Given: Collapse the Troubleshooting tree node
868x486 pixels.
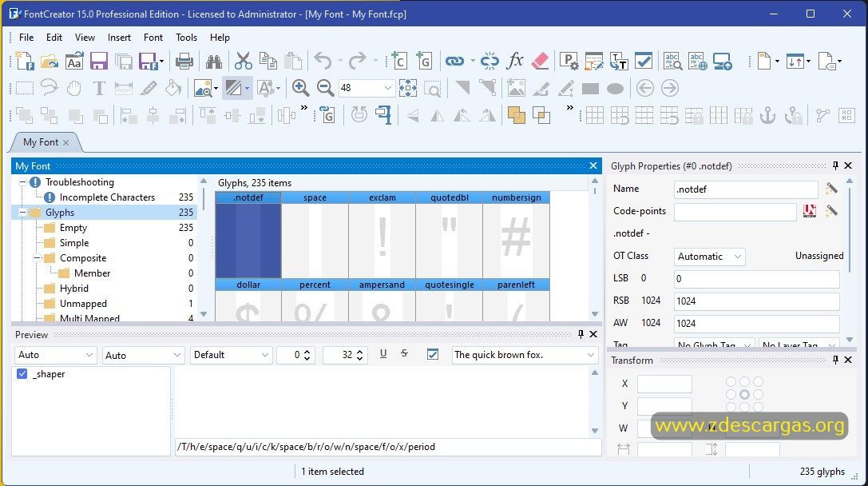Looking at the screenshot, I should coord(22,181).
